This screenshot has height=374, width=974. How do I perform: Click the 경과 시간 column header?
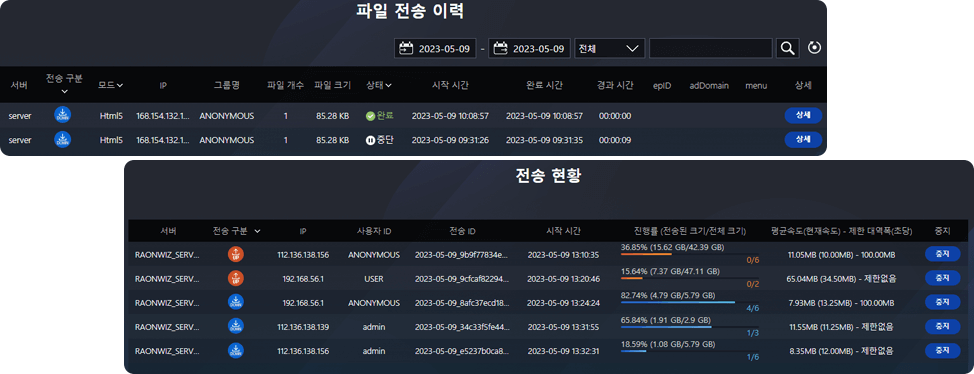(x=615, y=86)
